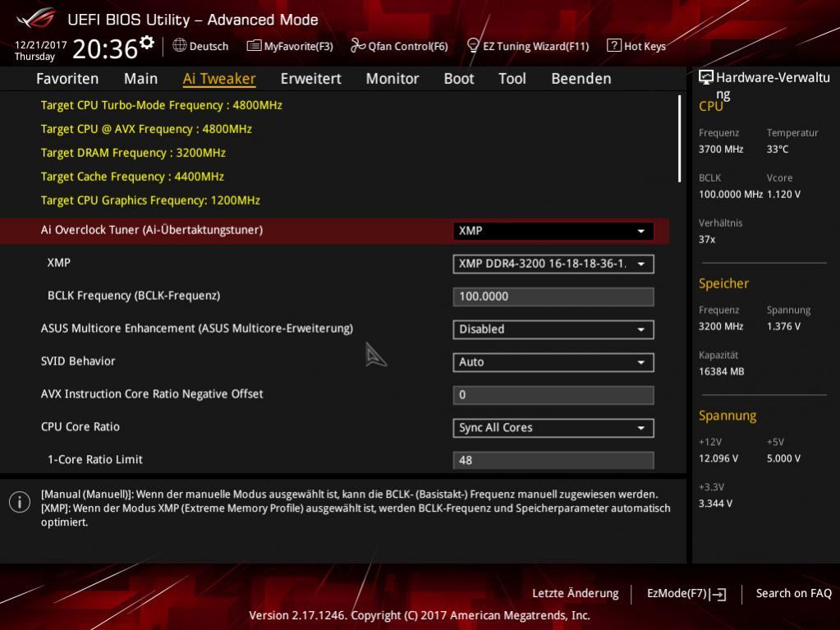Screen dimensions: 840x630
Task: Click the Qfan Control fan icon
Action: click(358, 45)
